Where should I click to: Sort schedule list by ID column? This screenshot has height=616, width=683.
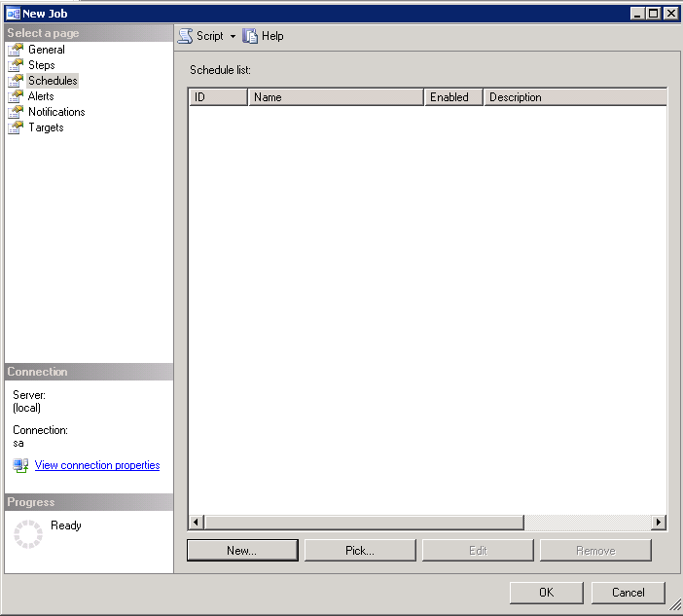[218, 97]
